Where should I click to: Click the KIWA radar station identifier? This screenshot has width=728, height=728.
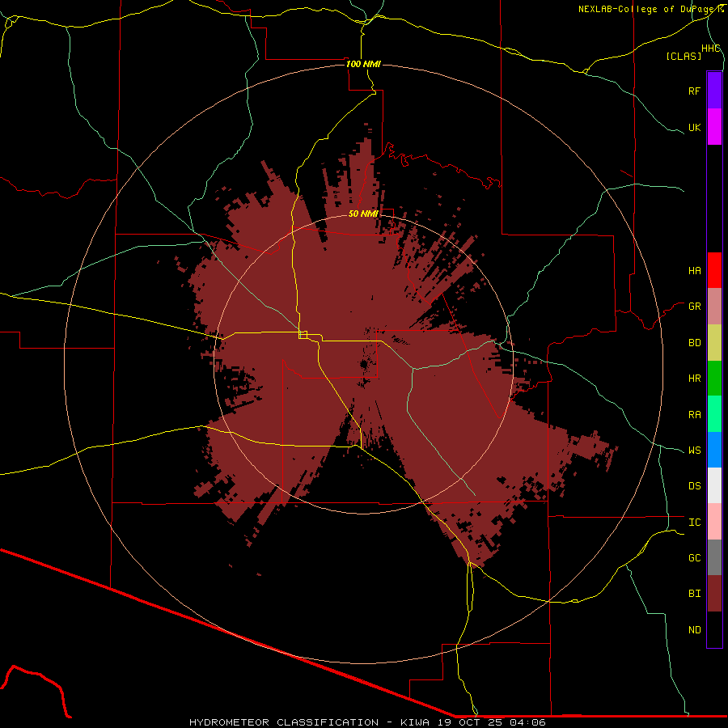[x=415, y=722]
